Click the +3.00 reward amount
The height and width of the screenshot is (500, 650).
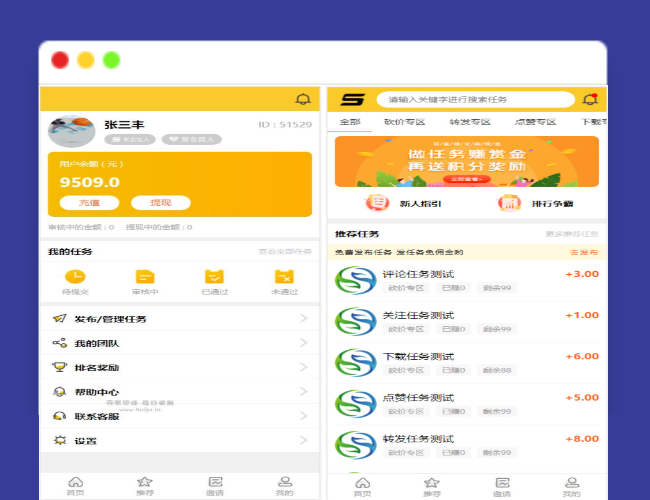coord(582,274)
